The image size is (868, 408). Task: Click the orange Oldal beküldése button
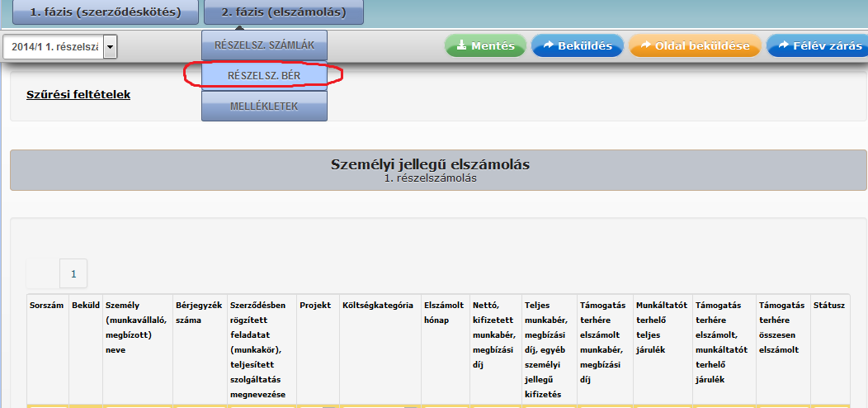click(695, 46)
